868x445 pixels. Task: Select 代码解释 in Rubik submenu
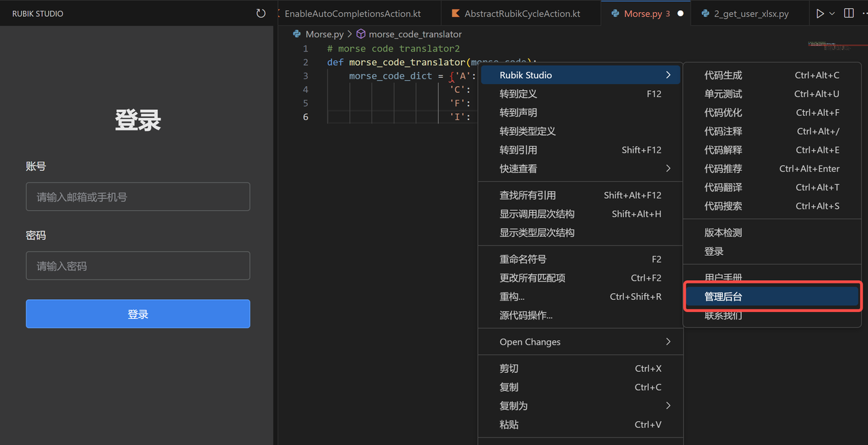[x=772, y=150]
